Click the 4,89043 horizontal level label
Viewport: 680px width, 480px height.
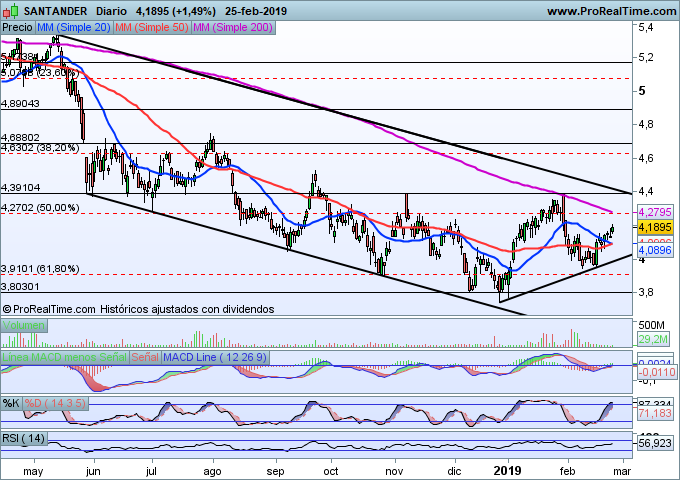click(x=20, y=104)
